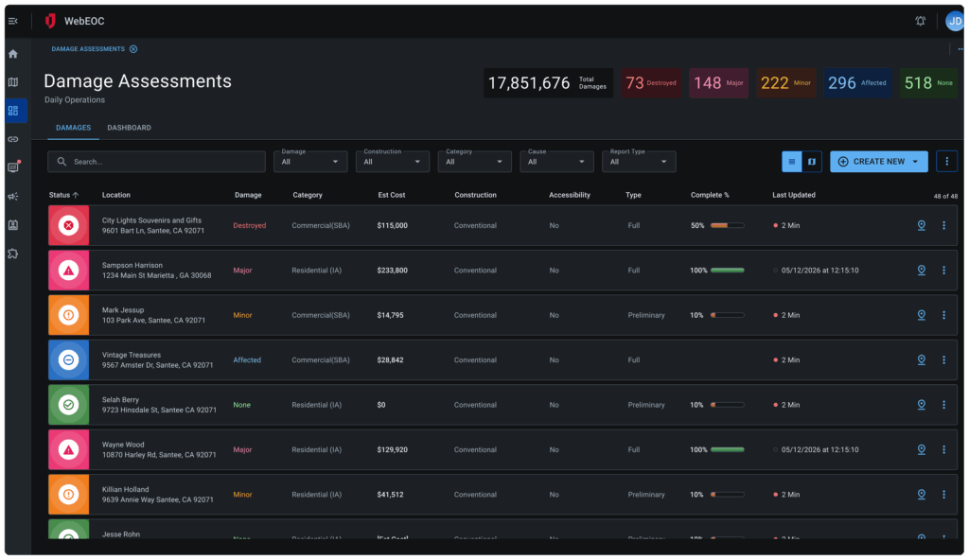Click the Mark Jessup progress bar
Viewport: 969px width, 560px height.
coord(727,315)
